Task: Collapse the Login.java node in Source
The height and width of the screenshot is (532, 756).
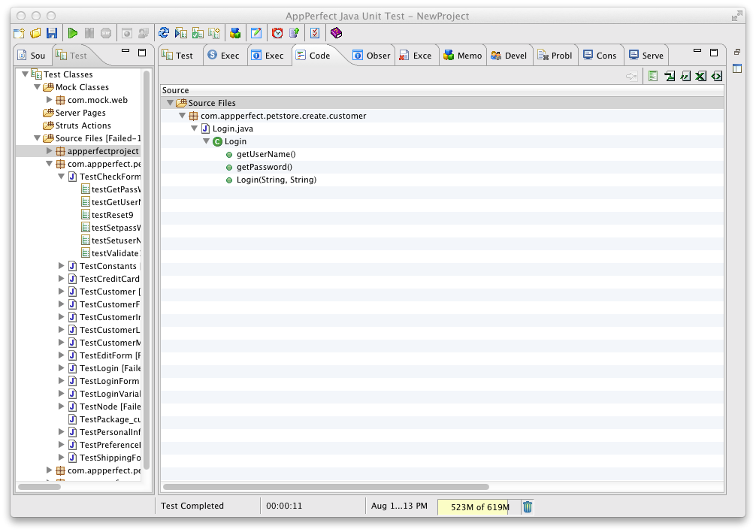Action: 195,128
